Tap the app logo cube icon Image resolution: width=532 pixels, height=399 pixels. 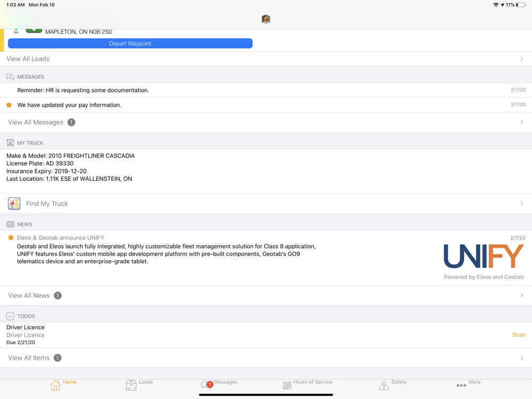pos(266,19)
